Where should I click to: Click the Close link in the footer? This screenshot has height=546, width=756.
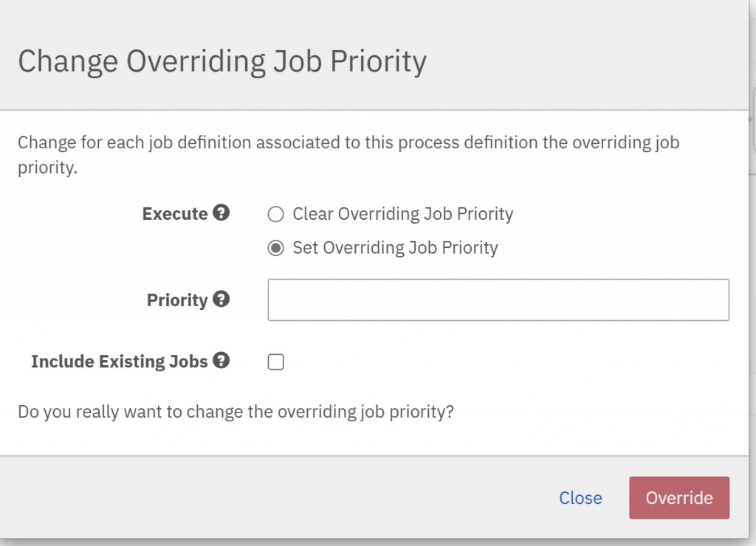pos(580,498)
